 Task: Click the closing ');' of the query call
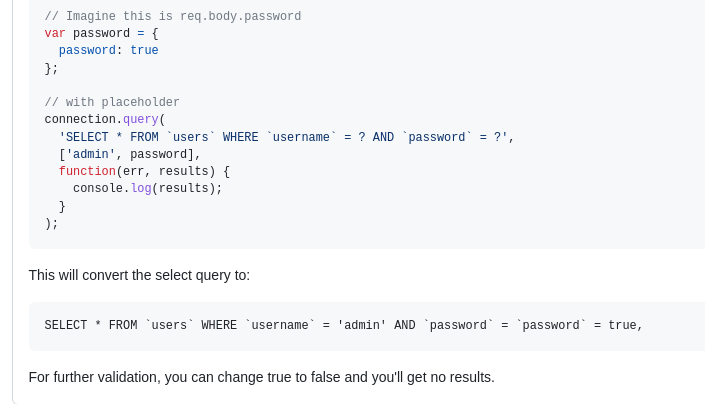pos(51,223)
